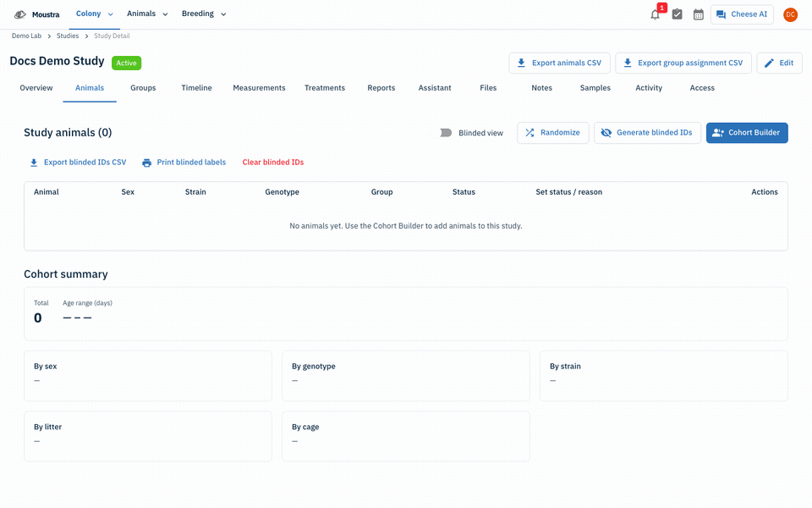Open the calendar icon in header

coord(698,14)
